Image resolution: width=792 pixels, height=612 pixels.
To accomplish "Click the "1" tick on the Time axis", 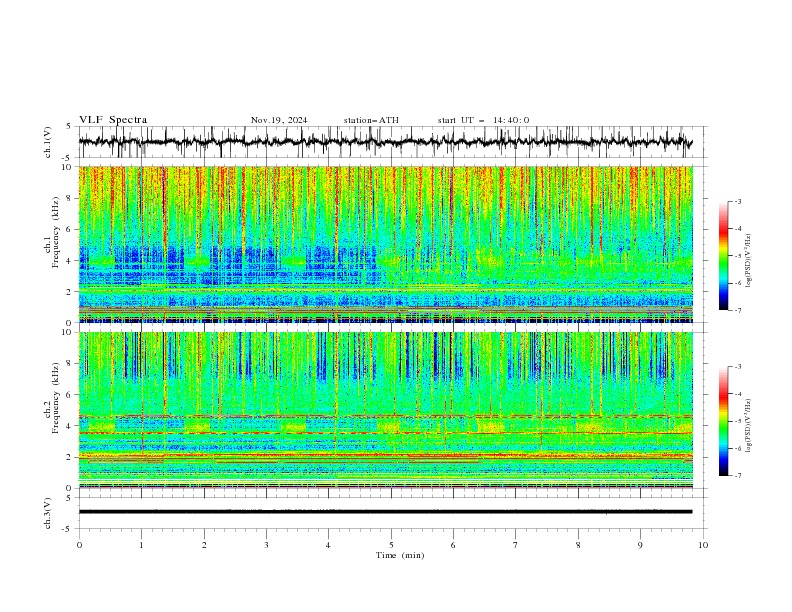I will [141, 545].
